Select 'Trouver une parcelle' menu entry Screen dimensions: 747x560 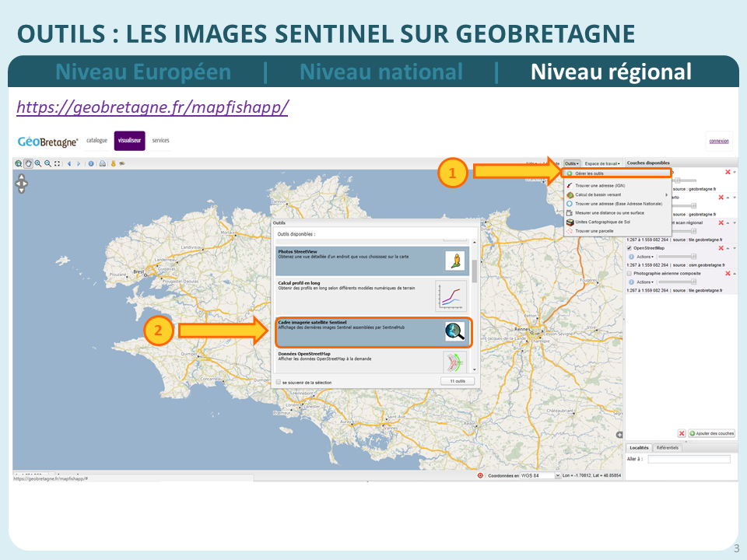[x=617, y=231]
